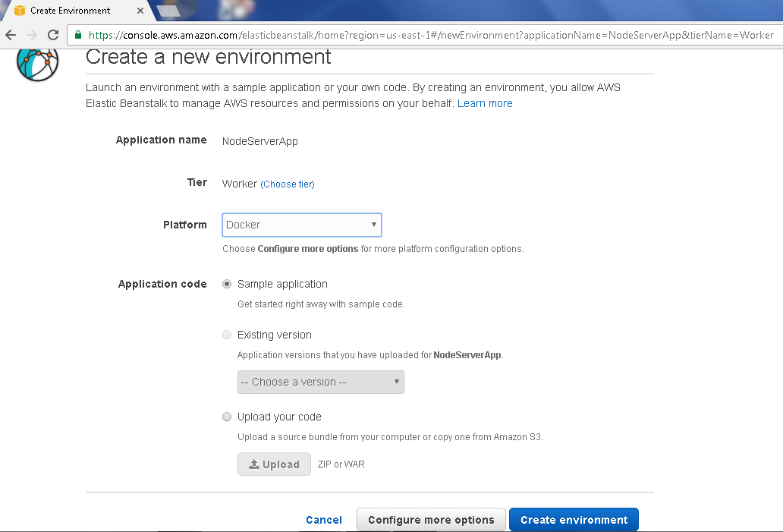
Task: Close the Create Environment tab
Action: click(x=140, y=11)
